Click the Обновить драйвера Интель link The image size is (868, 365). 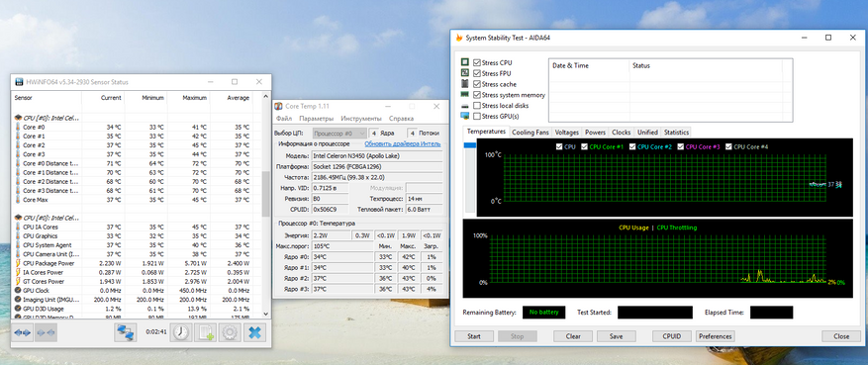403,143
